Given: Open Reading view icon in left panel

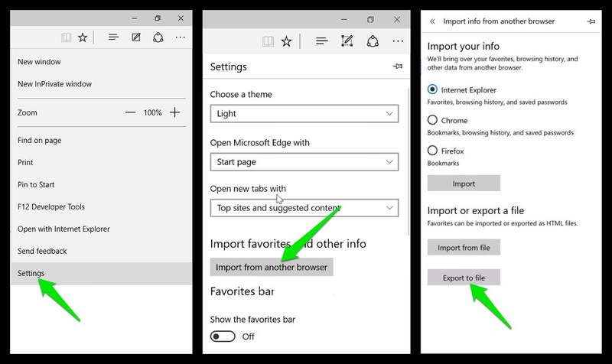Looking at the screenshot, I should (x=66, y=37).
